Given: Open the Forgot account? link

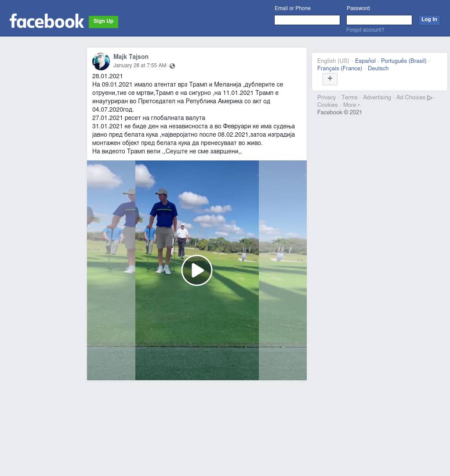Looking at the screenshot, I should [x=365, y=30].
